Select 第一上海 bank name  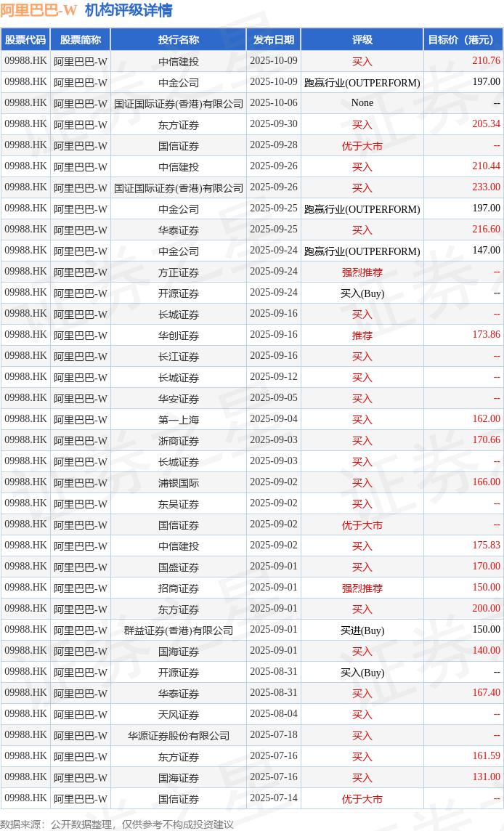coord(179,420)
